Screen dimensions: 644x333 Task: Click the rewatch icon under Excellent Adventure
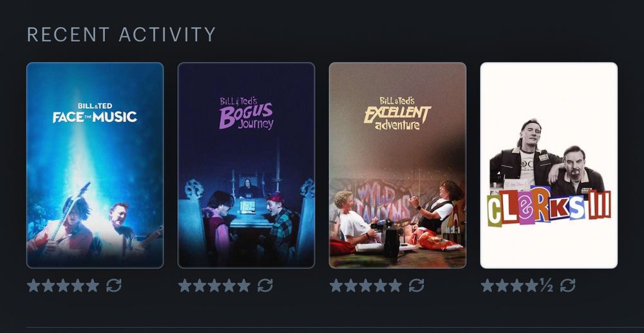click(417, 285)
